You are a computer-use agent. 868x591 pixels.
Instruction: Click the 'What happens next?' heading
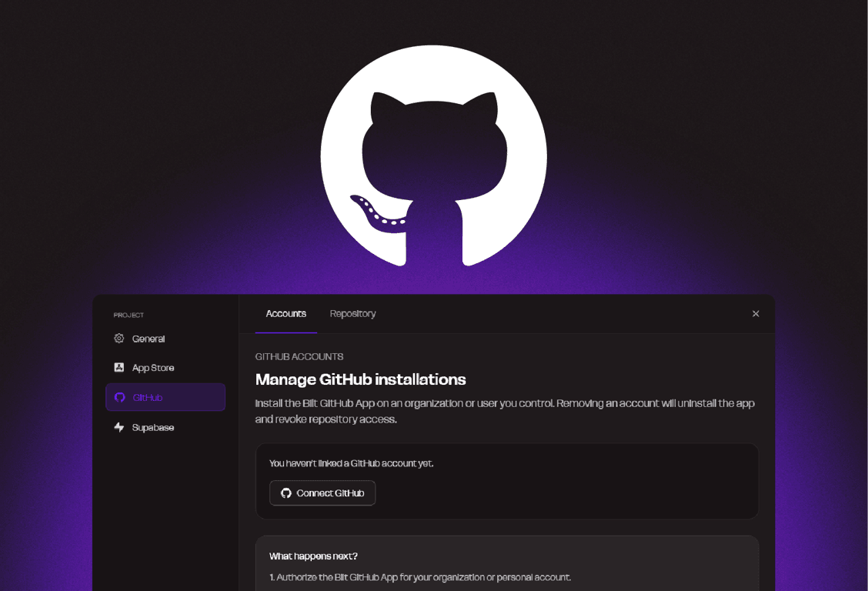(313, 556)
